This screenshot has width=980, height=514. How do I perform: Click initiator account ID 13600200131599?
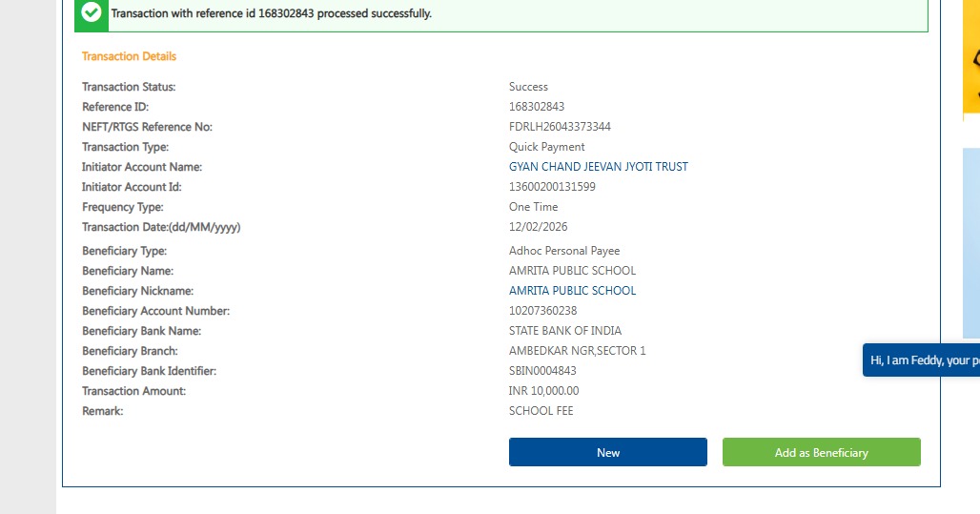[x=552, y=187]
